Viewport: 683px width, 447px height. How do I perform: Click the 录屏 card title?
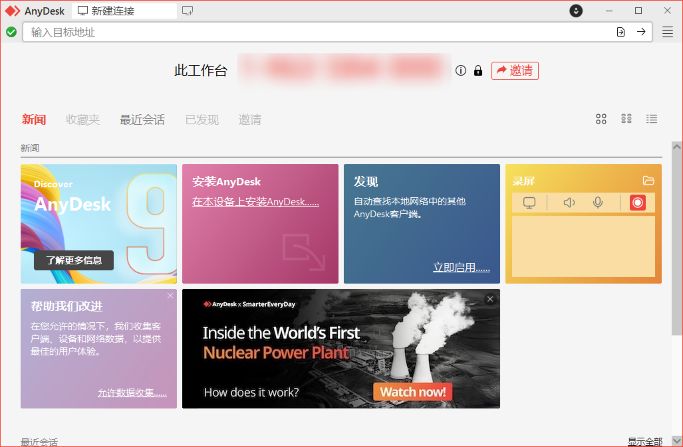(x=524, y=181)
